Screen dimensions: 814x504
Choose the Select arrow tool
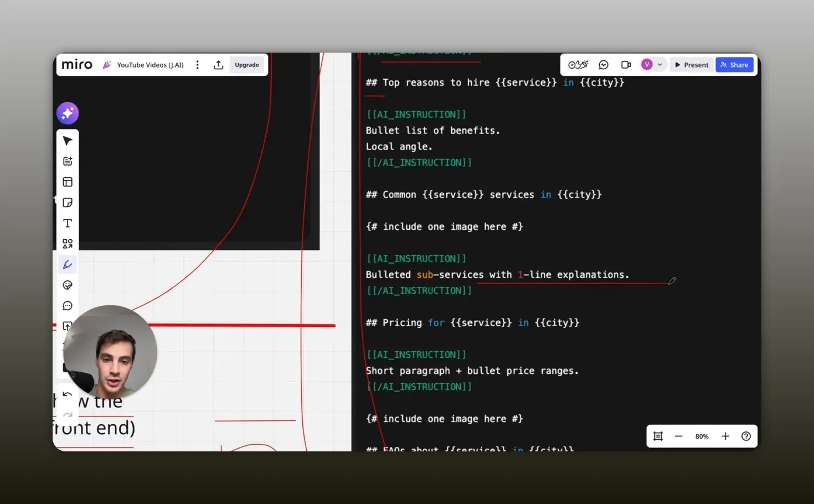point(68,141)
